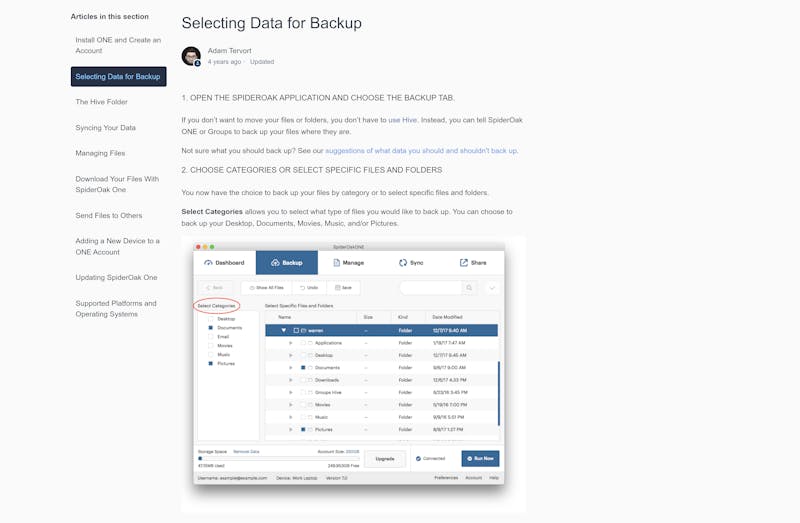The image size is (800, 523).
Task: Open the chevron dropdown beside the search box
Action: (x=492, y=288)
